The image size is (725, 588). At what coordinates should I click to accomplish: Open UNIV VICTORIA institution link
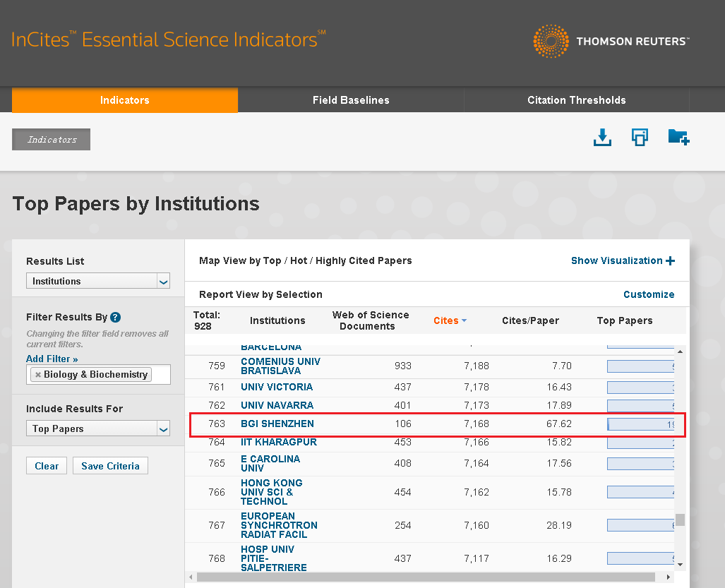pos(277,387)
